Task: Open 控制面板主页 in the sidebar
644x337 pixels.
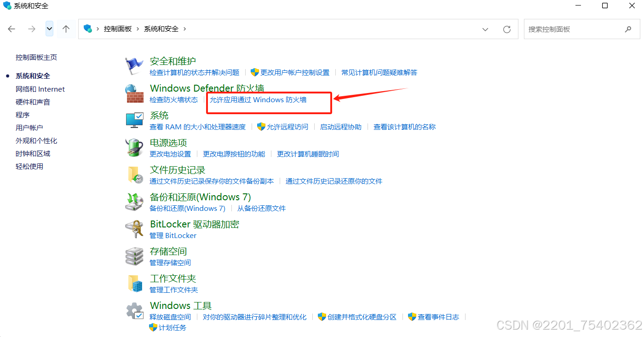Action: [x=36, y=58]
